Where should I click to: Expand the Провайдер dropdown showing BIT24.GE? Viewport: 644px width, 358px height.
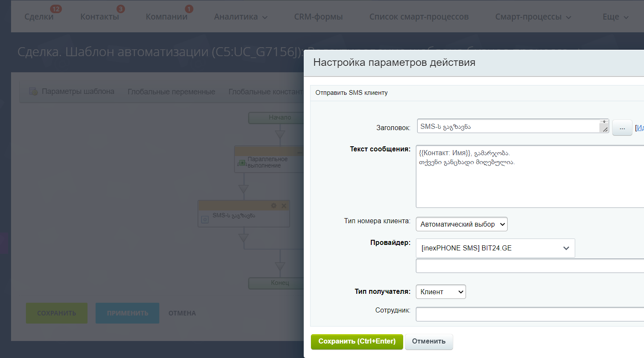tap(495, 248)
